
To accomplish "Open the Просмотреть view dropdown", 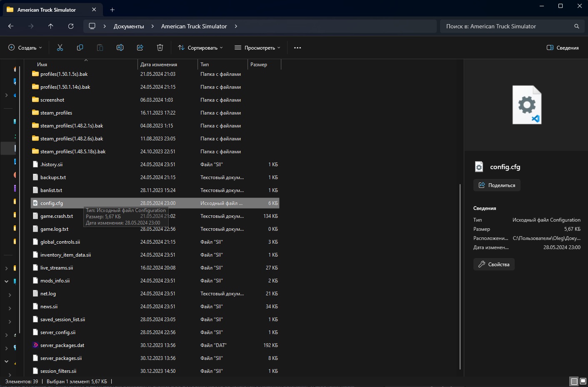I will [x=258, y=48].
